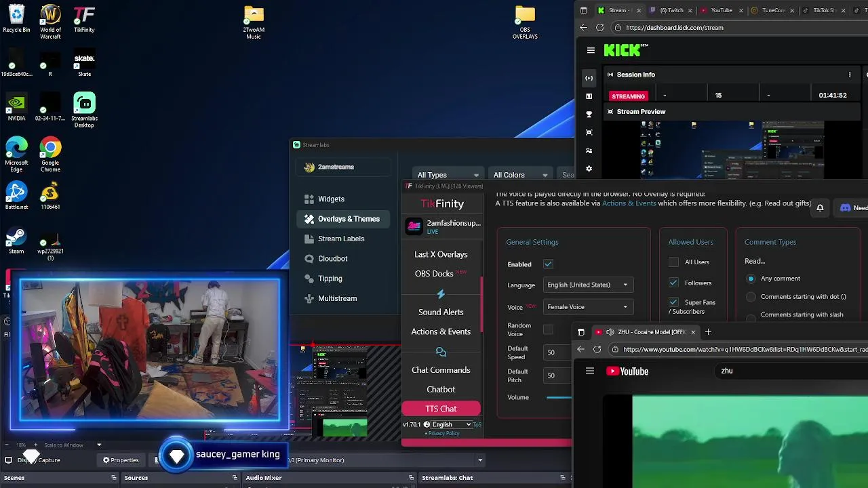Screen dimensions: 868x488
Task: Open Microsoft Edge desktop shortcut
Action: click(x=16, y=155)
